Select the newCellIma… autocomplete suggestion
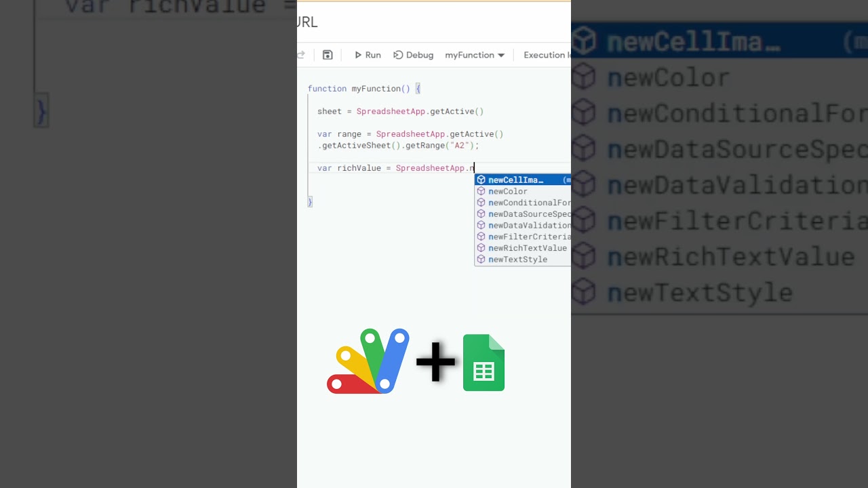This screenshot has height=488, width=868. click(523, 180)
